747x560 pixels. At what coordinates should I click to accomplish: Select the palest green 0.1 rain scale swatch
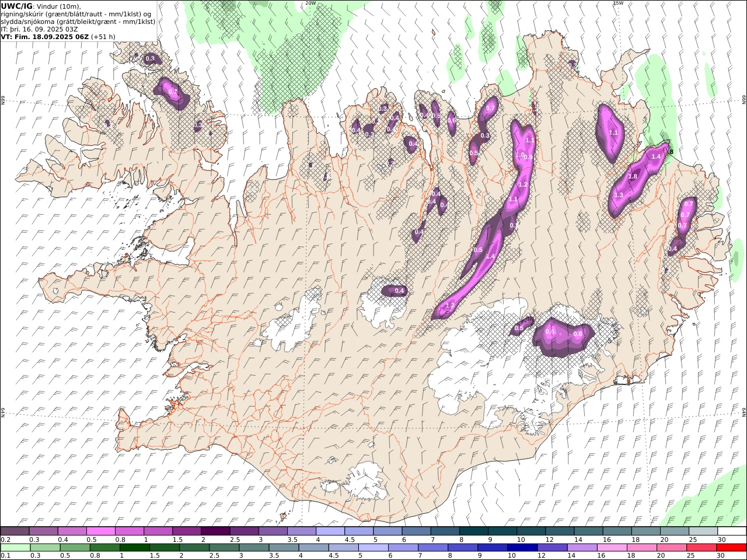(16, 548)
